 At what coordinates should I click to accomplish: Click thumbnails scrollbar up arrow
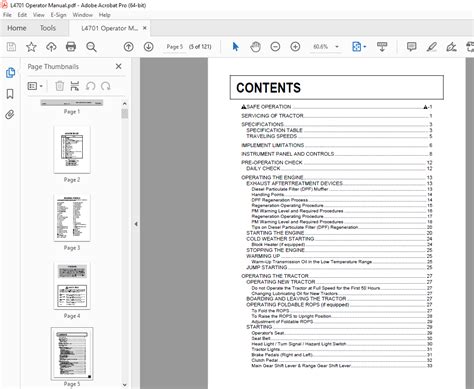point(124,104)
